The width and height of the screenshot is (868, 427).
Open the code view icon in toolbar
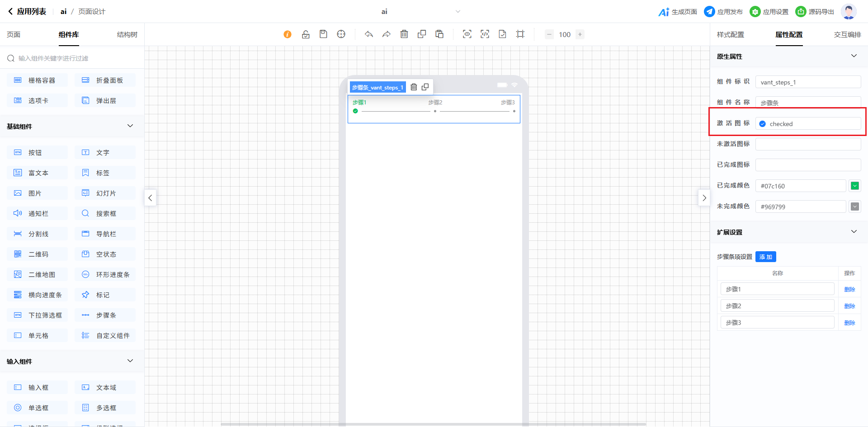(485, 34)
